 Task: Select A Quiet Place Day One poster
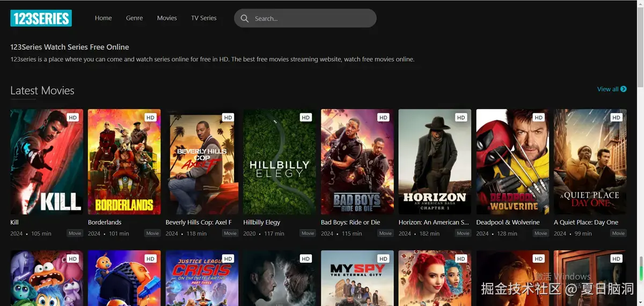590,162
